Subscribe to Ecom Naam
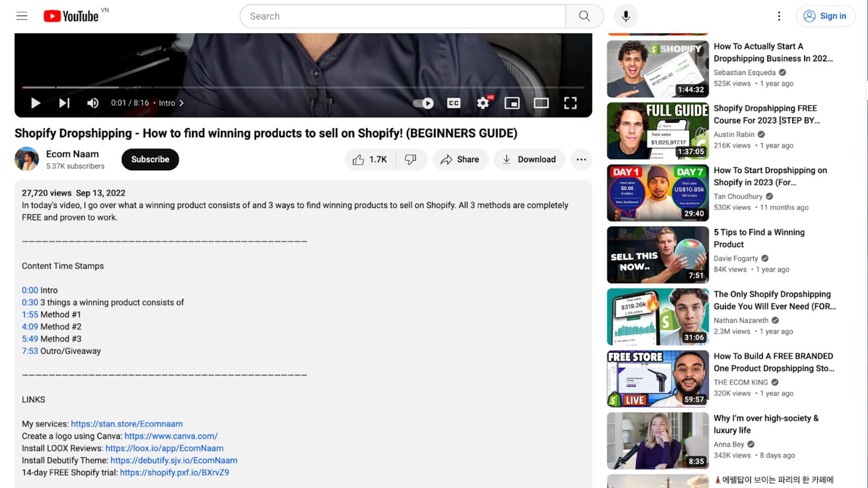 150,160
